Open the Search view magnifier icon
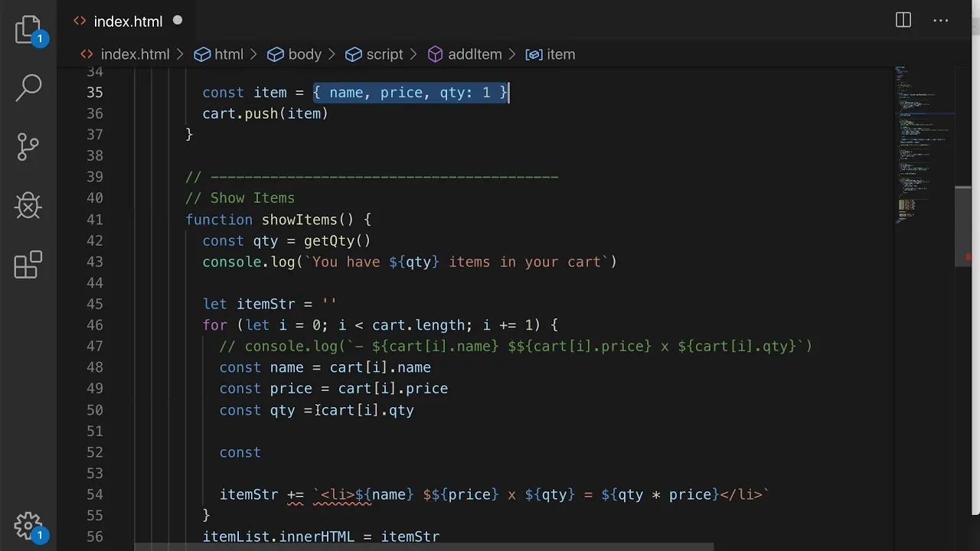Viewport: 980px width, 551px height. [28, 87]
